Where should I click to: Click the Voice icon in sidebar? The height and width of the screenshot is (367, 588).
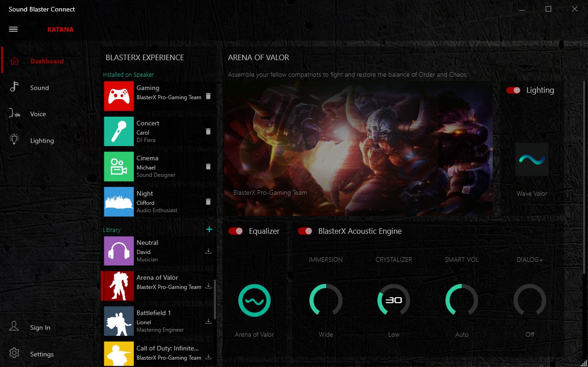(x=15, y=114)
